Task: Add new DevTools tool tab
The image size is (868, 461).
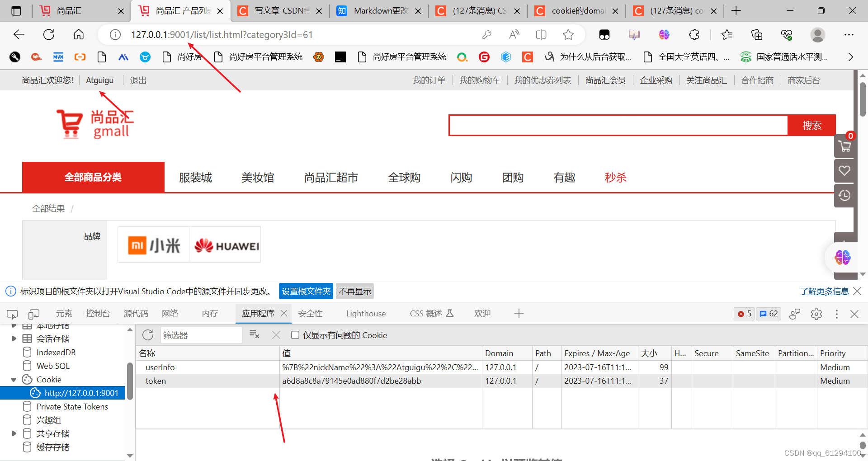Action: [519, 314]
